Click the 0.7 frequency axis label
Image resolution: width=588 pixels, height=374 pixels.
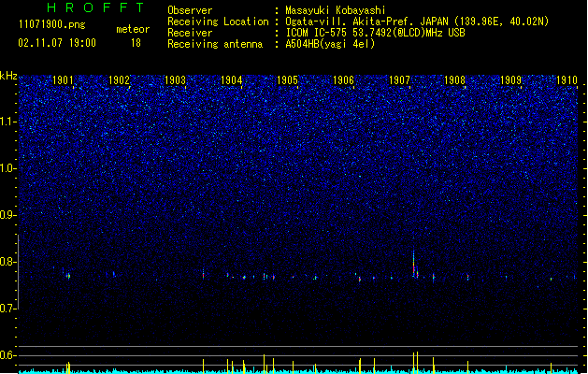click(7, 309)
